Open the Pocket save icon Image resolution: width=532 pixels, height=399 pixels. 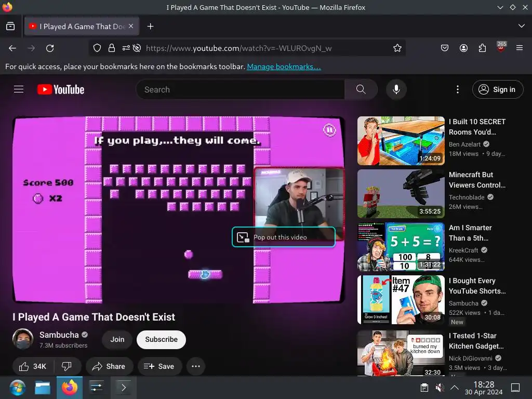point(445,48)
